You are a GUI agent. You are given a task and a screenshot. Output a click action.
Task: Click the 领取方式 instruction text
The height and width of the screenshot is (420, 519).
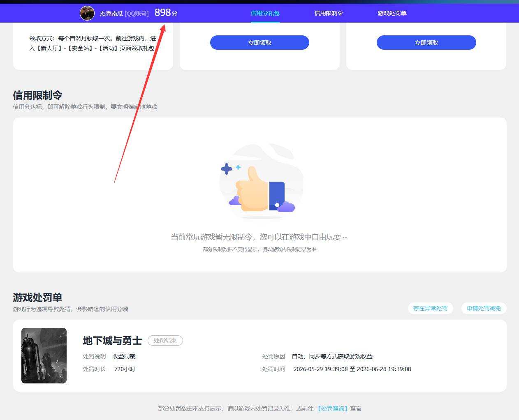pyautogui.click(x=93, y=43)
